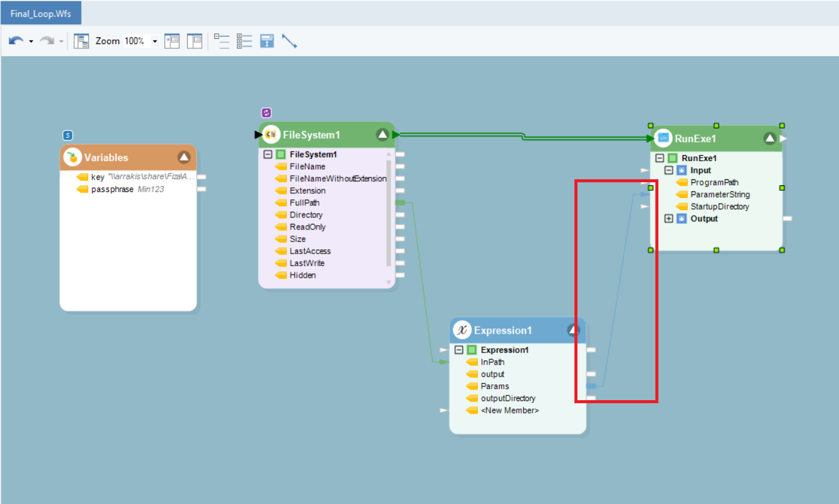The width and height of the screenshot is (839, 504).
Task: Collapse the Input node in RunExe1
Action: [669, 170]
